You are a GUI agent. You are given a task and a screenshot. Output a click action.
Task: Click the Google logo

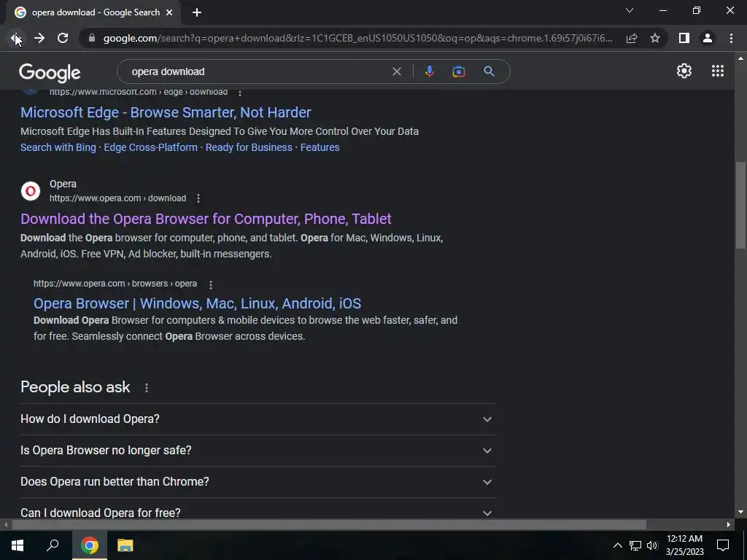[50, 73]
